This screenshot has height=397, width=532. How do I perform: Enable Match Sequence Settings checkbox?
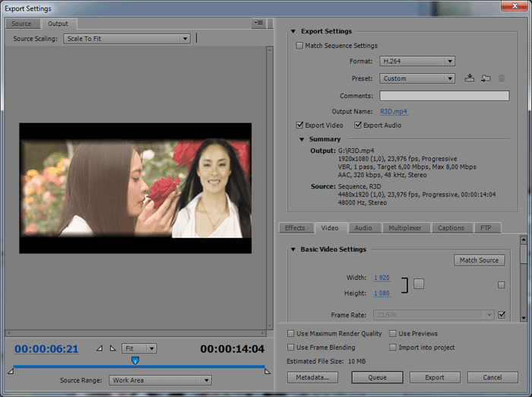(x=299, y=46)
